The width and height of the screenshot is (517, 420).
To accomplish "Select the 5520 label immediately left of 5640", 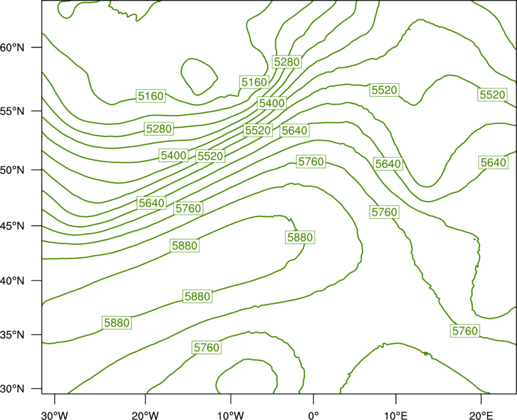I will pos(258,131).
